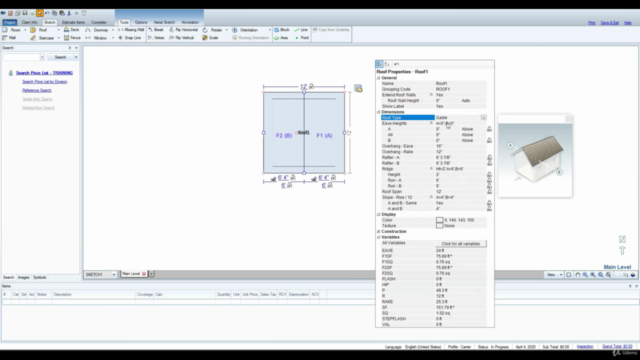Select the Wall tool

tap(9, 38)
